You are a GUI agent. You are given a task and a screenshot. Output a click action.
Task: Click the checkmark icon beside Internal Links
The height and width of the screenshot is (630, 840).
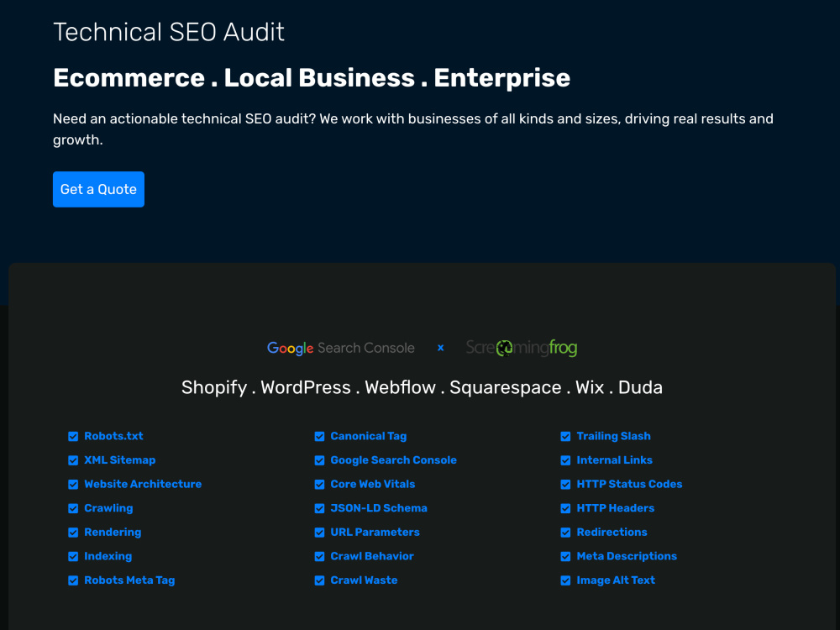[565, 460]
